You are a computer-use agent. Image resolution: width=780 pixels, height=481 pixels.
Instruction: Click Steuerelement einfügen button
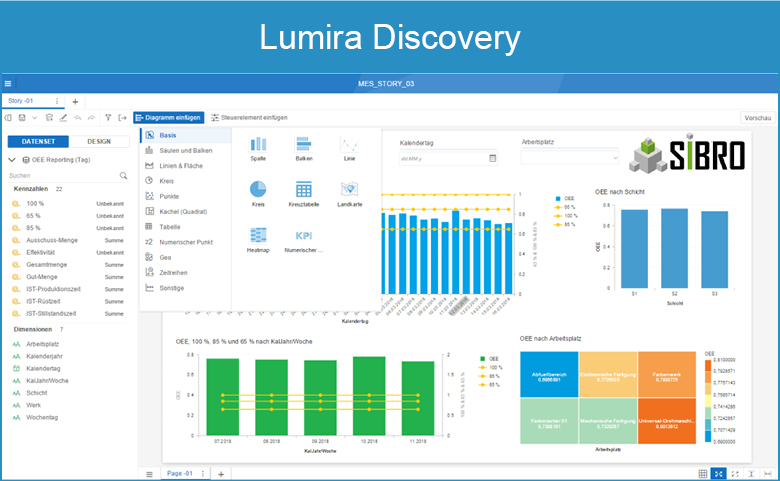click(249, 118)
